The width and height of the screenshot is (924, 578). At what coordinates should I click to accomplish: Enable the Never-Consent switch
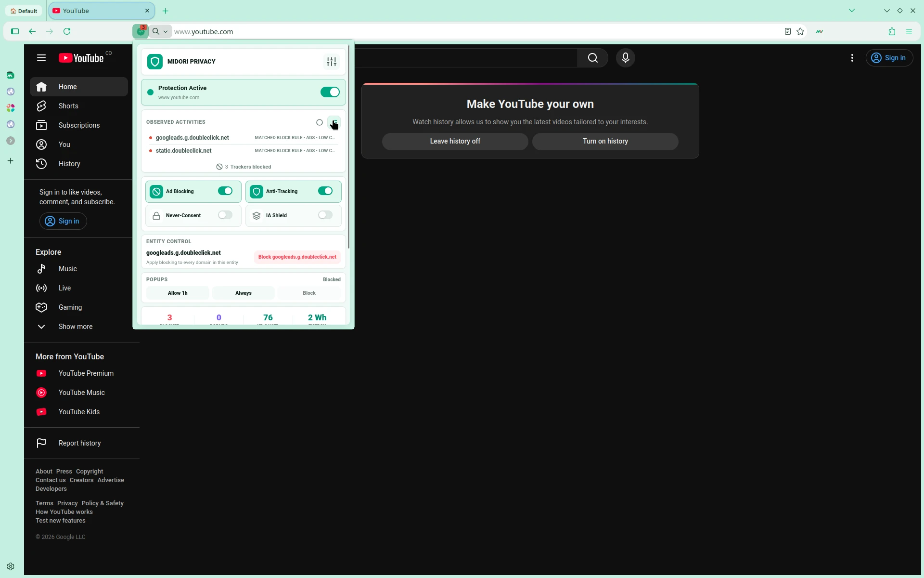pyautogui.click(x=225, y=215)
